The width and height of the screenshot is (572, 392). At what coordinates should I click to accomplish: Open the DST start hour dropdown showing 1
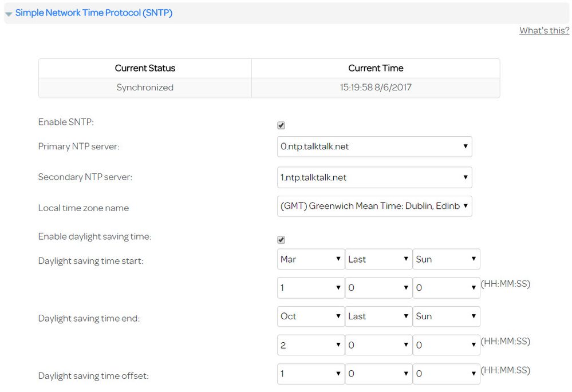(311, 288)
